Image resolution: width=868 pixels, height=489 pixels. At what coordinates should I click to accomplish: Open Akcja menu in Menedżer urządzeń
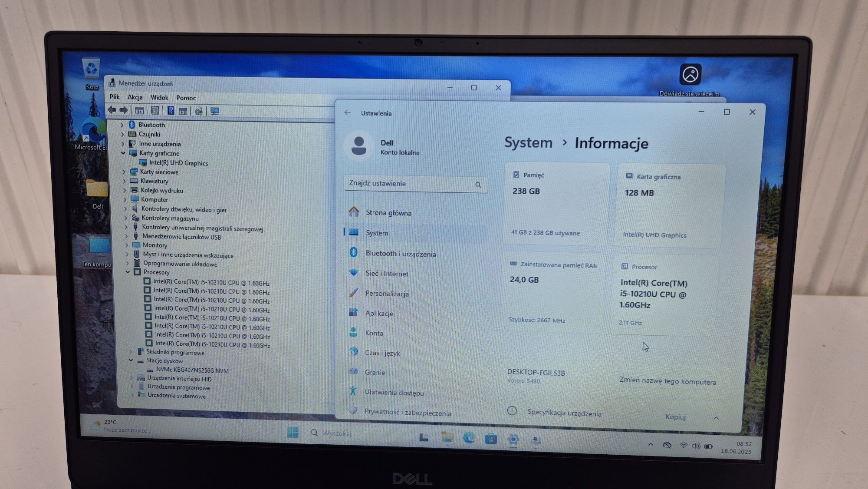(135, 97)
